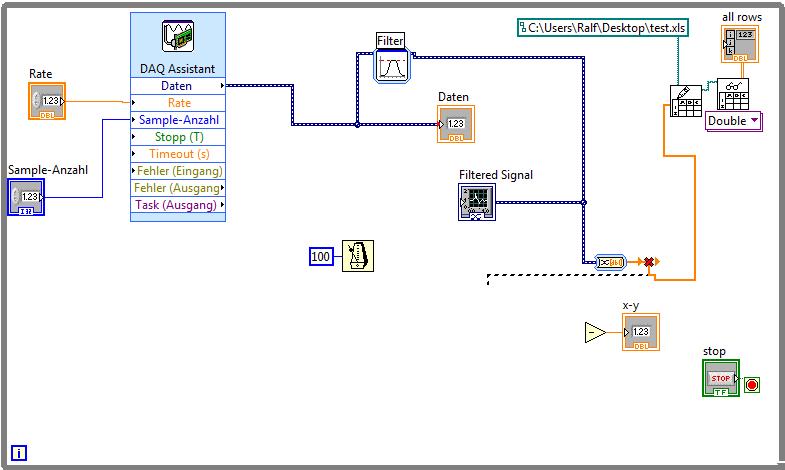This screenshot has height=470, width=785.
Task: Click the Timeout (s) input row
Action: click(x=178, y=154)
